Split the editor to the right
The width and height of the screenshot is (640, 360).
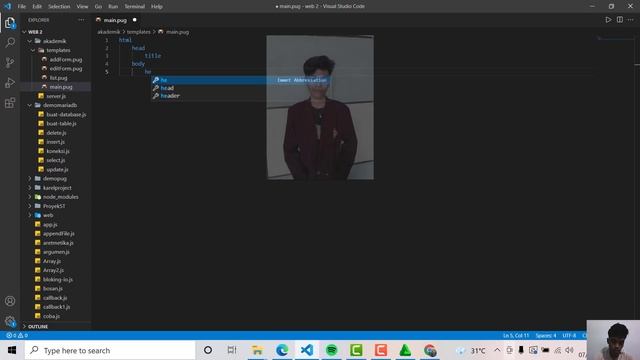point(620,20)
